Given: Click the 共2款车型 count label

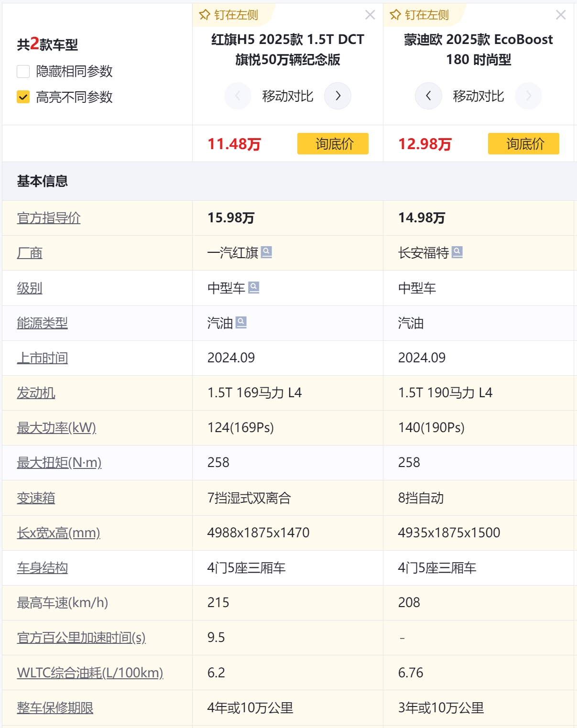Looking at the screenshot, I should (47, 44).
